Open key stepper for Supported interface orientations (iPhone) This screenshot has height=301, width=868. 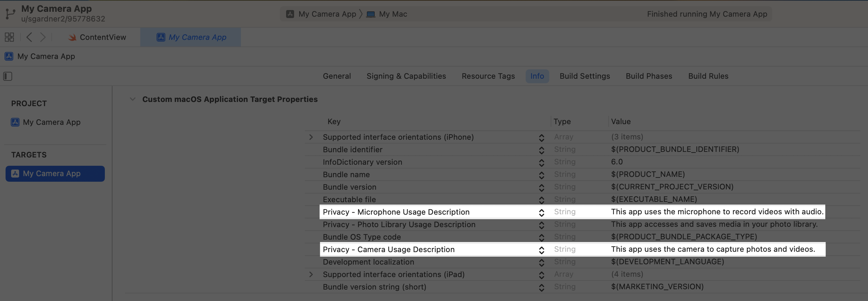(x=541, y=138)
